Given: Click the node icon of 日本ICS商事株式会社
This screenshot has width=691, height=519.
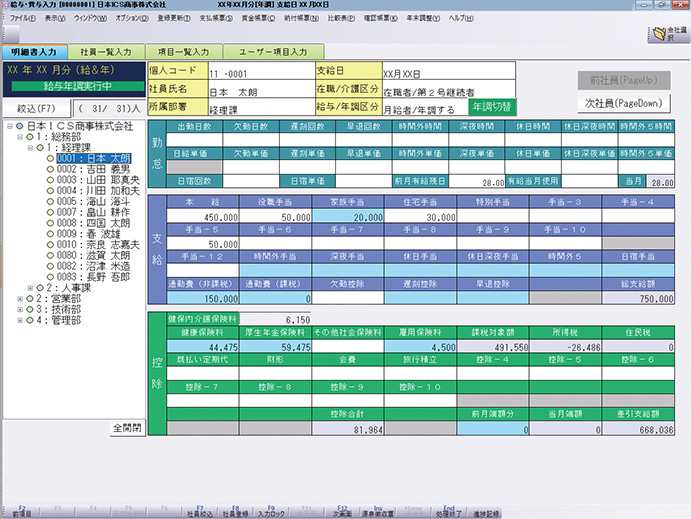Looking at the screenshot, I should [x=20, y=126].
